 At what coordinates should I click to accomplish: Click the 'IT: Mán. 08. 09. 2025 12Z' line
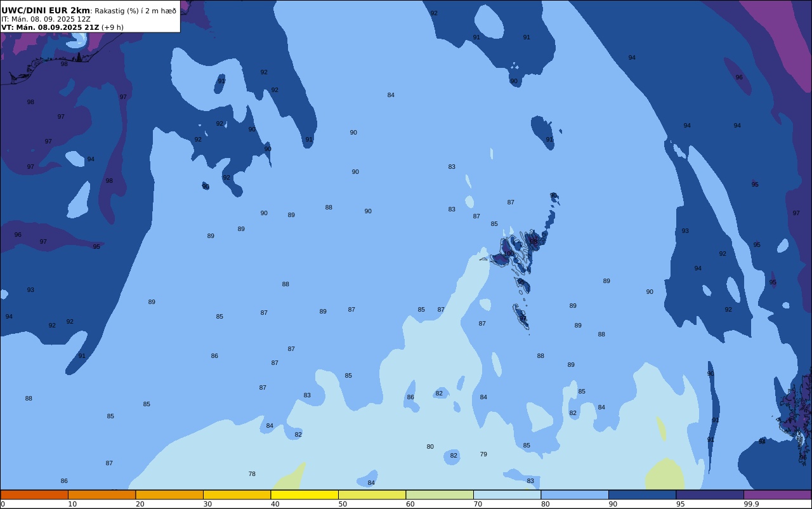pyautogui.click(x=46, y=19)
